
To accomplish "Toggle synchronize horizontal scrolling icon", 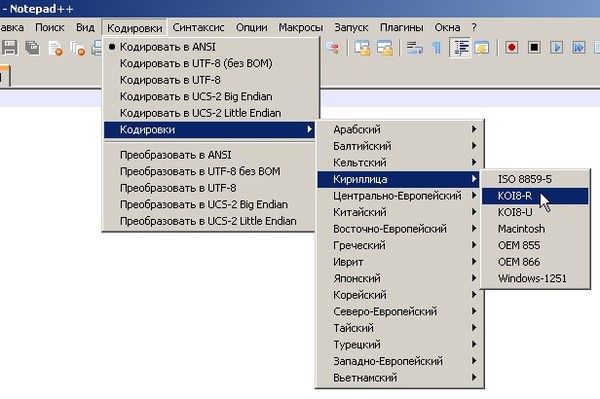I will coord(385,48).
